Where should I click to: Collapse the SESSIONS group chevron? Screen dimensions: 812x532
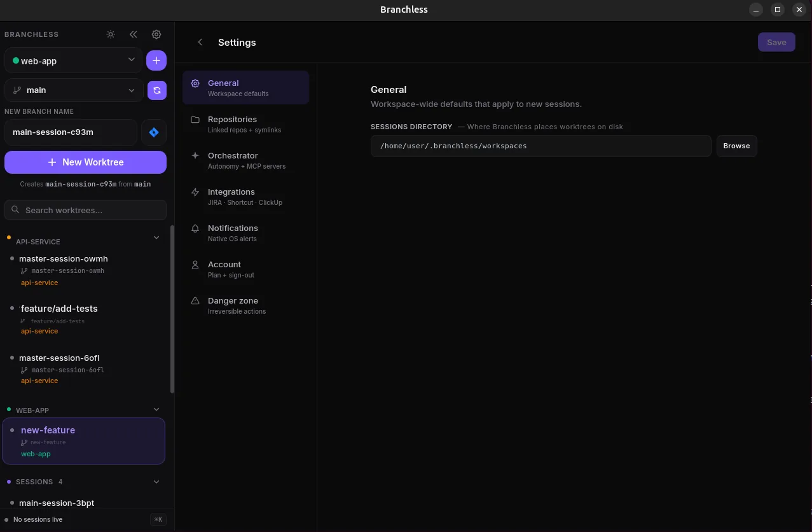click(x=156, y=482)
